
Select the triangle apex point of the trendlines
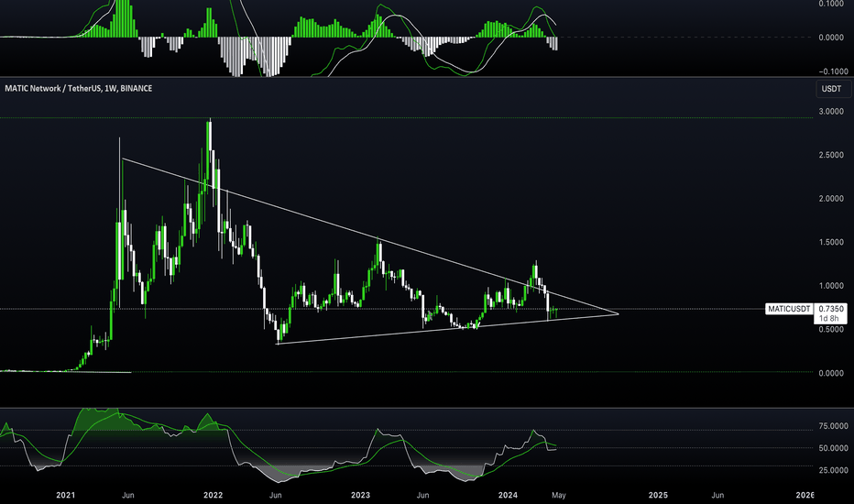(x=619, y=313)
